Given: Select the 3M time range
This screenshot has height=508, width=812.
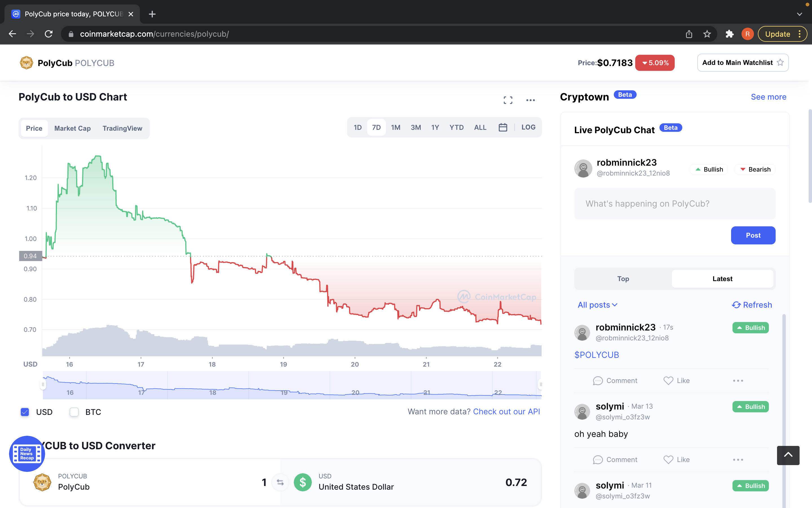Looking at the screenshot, I should [416, 127].
